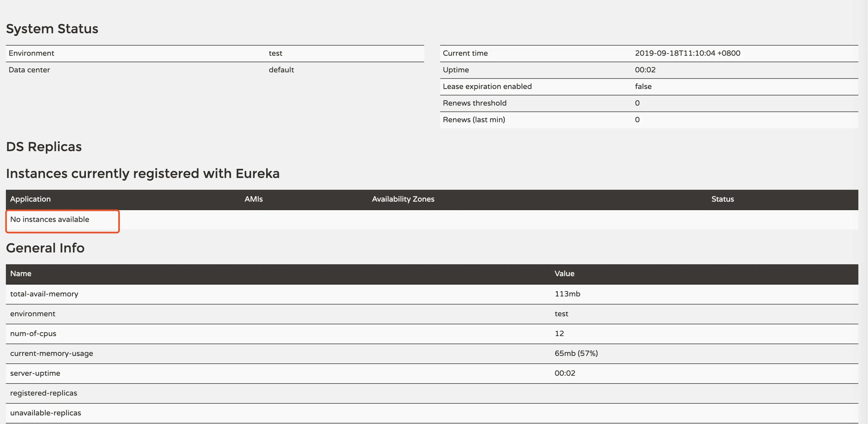Click the Application column header
This screenshot has height=424, width=868.
[30, 199]
